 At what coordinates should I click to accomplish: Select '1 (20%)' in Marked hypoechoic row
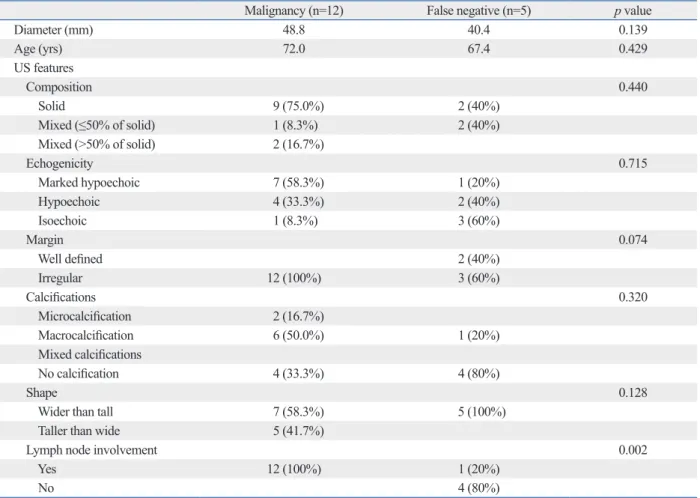(479, 183)
